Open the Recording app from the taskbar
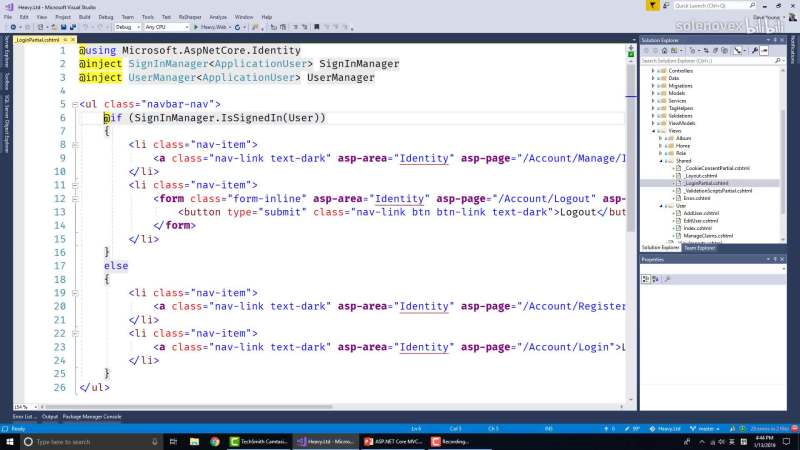 (x=451, y=442)
